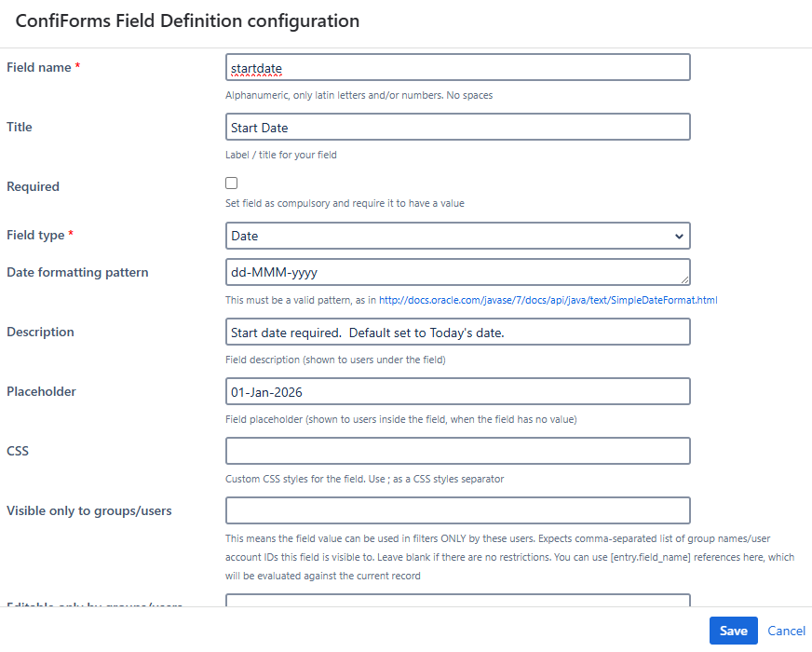Focus the Title text field
812x652 pixels.
[457, 127]
